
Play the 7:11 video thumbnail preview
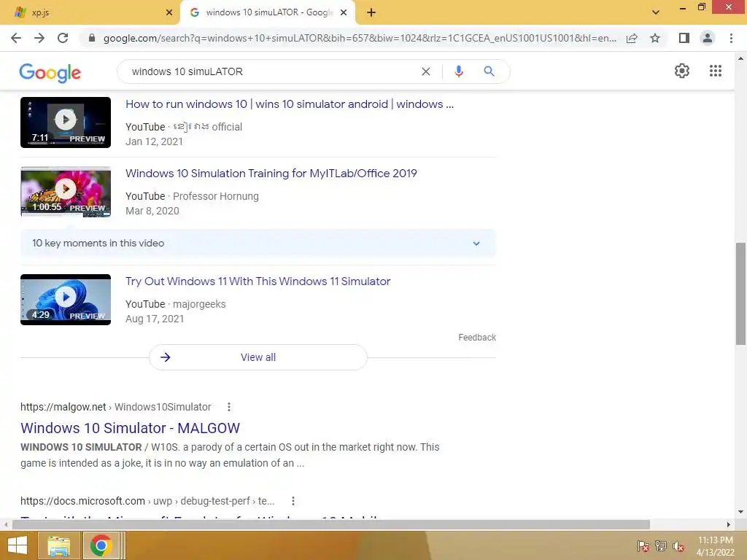(66, 122)
